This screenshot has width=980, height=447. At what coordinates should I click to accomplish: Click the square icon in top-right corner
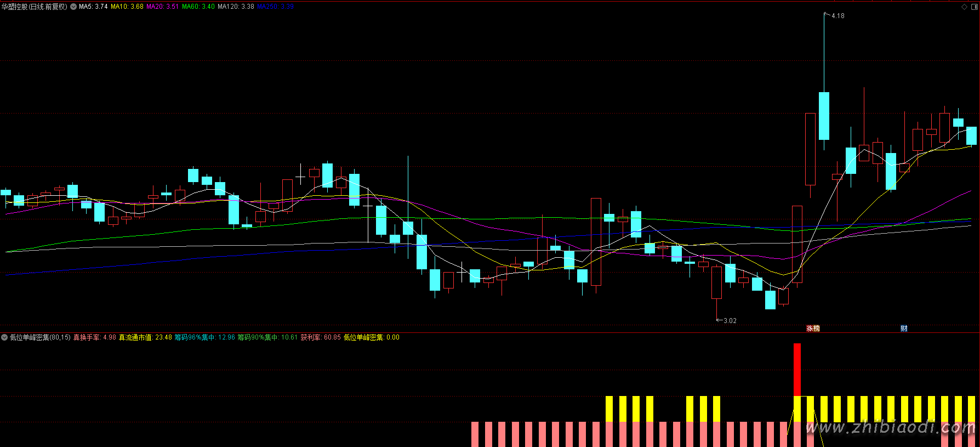click(974, 7)
